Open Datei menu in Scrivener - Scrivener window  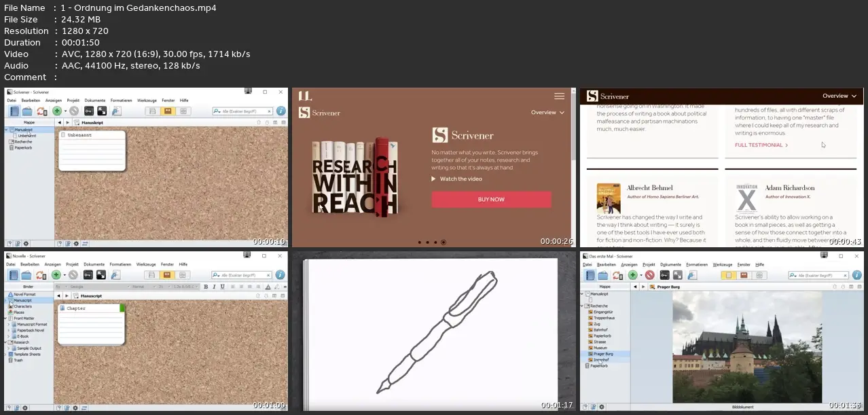12,101
